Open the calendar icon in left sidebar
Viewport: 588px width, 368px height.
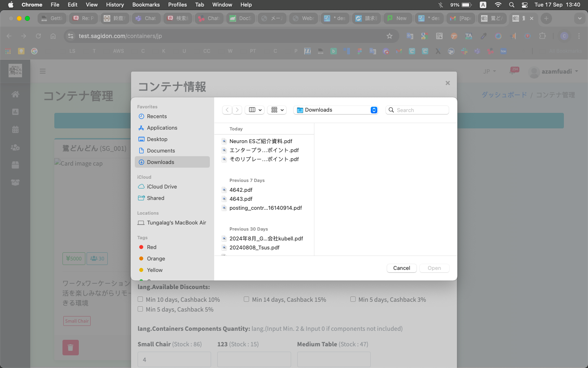pos(15,130)
